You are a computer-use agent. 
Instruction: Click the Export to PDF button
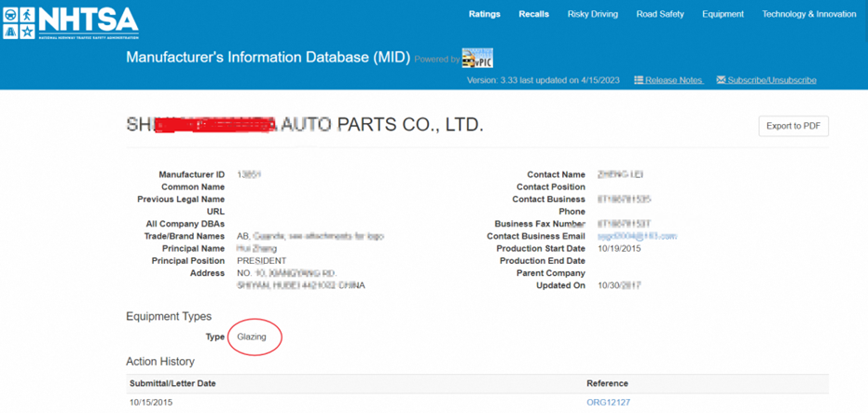click(793, 126)
